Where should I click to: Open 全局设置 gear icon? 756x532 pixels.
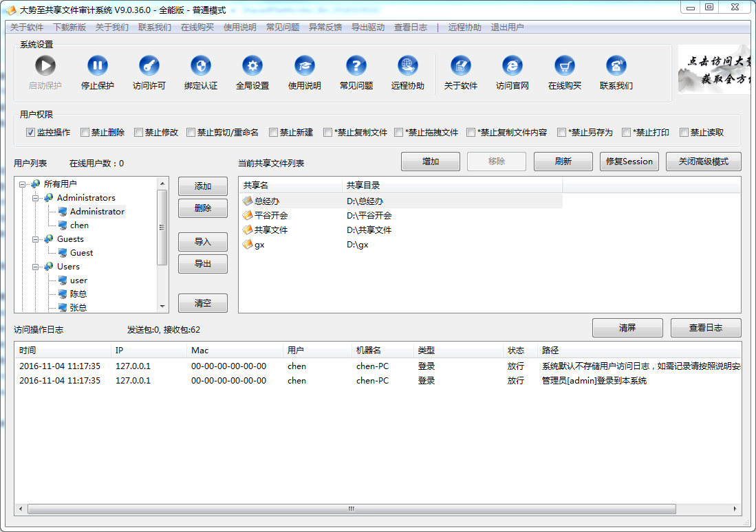pyautogui.click(x=252, y=66)
